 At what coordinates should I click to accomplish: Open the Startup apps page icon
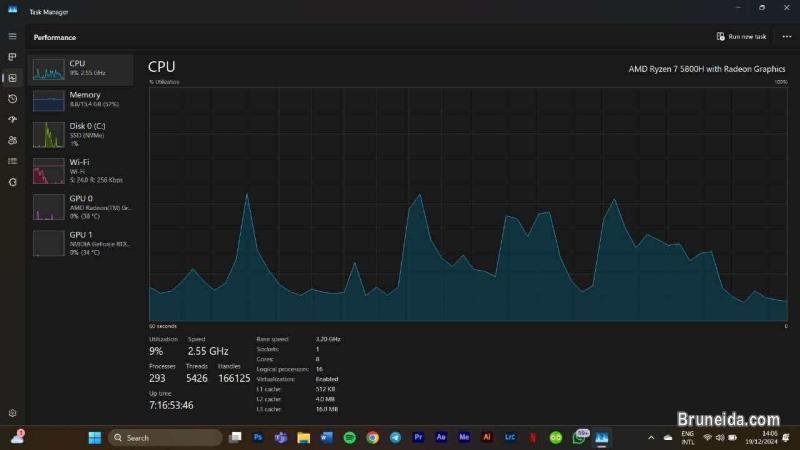[13, 120]
